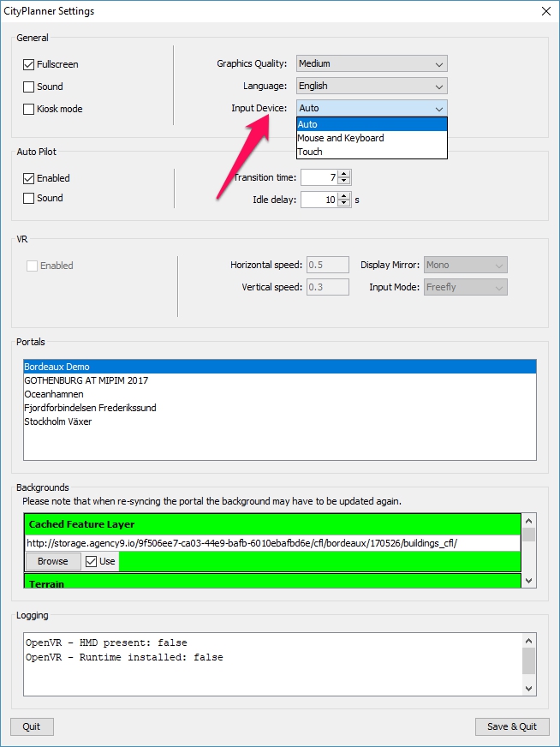
Task: Click the Quit button
Action: click(32, 727)
